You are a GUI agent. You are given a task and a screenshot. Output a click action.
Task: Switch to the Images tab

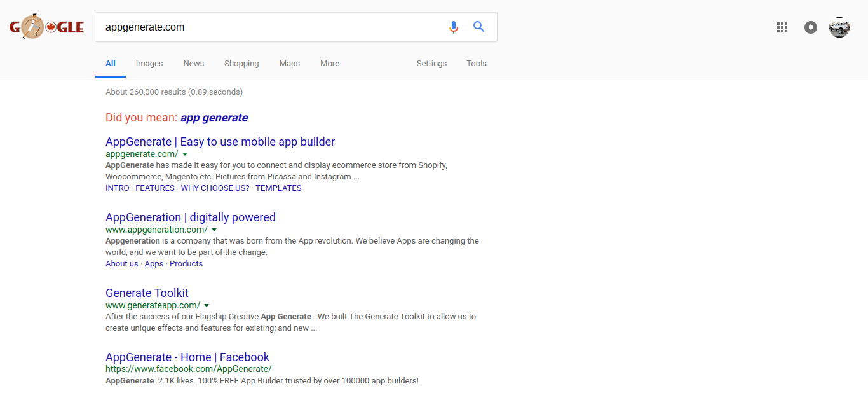coord(149,64)
